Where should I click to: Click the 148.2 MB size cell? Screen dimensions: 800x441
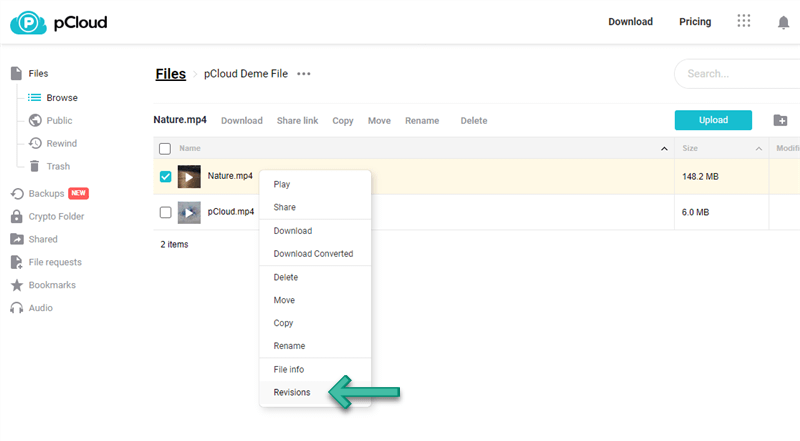701,177
